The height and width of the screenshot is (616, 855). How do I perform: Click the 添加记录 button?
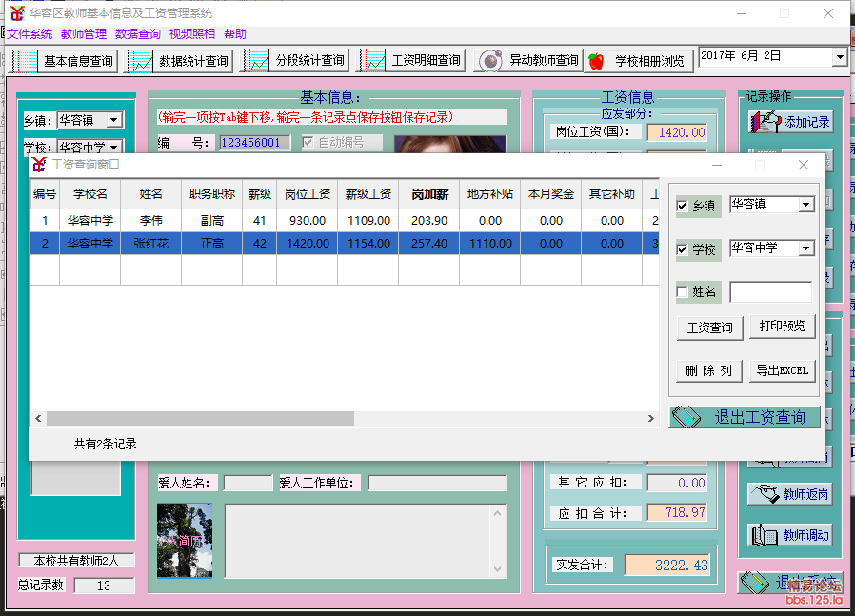click(x=790, y=122)
